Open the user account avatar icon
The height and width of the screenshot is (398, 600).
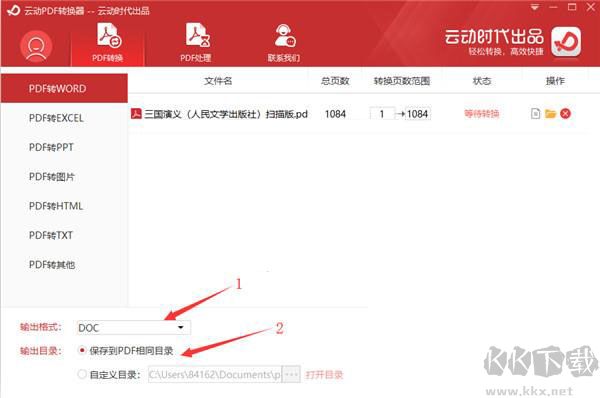coord(36,47)
